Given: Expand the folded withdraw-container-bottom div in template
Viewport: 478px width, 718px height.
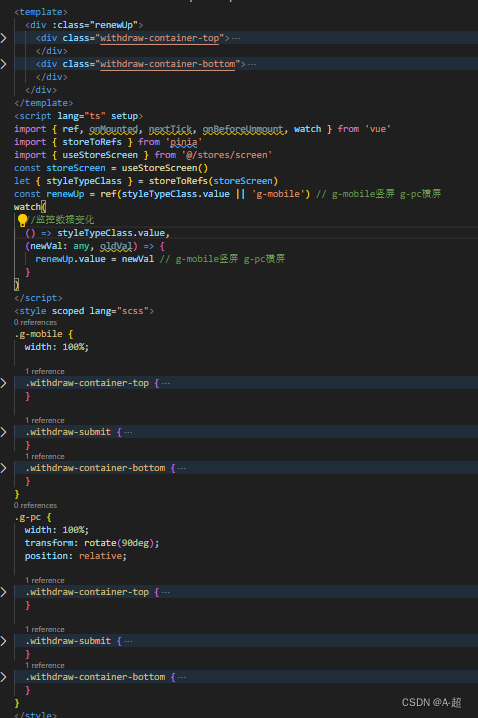Looking at the screenshot, I should pyautogui.click(x=4, y=64).
